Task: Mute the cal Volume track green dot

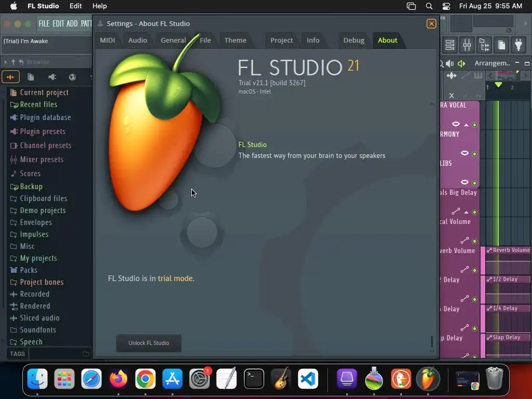Action: (x=475, y=242)
